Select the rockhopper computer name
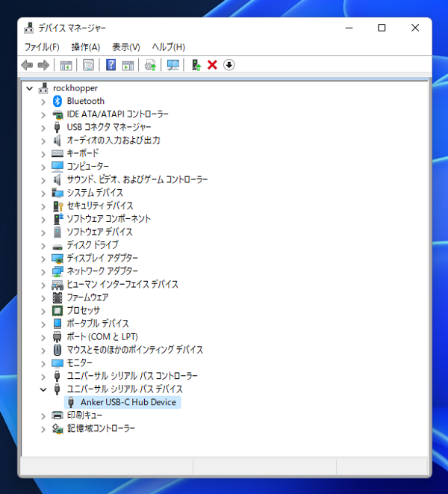The image size is (448, 494). coord(75,88)
